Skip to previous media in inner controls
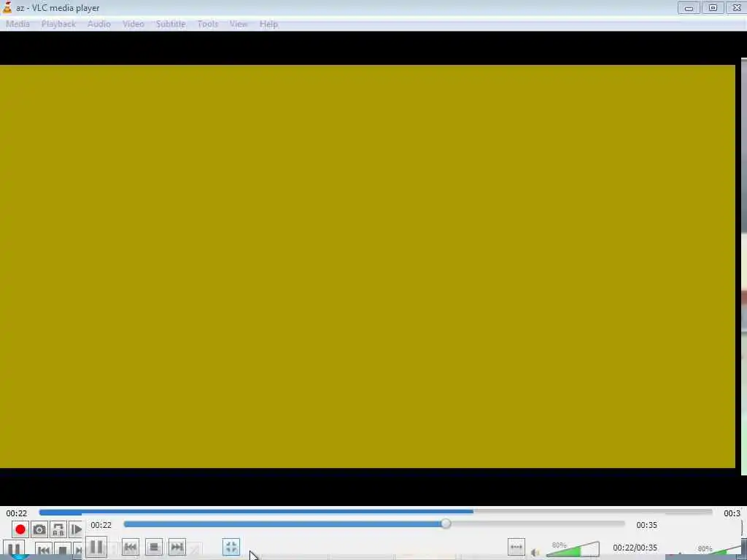Image resolution: width=747 pixels, height=560 pixels. (130, 547)
